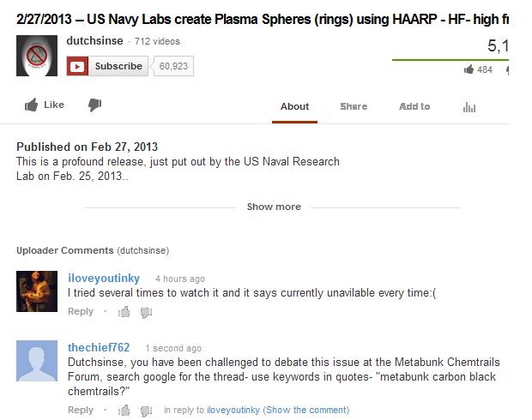The image size is (532, 420).
Task: Open the video statistics bar chart icon
Action: pos(469,107)
